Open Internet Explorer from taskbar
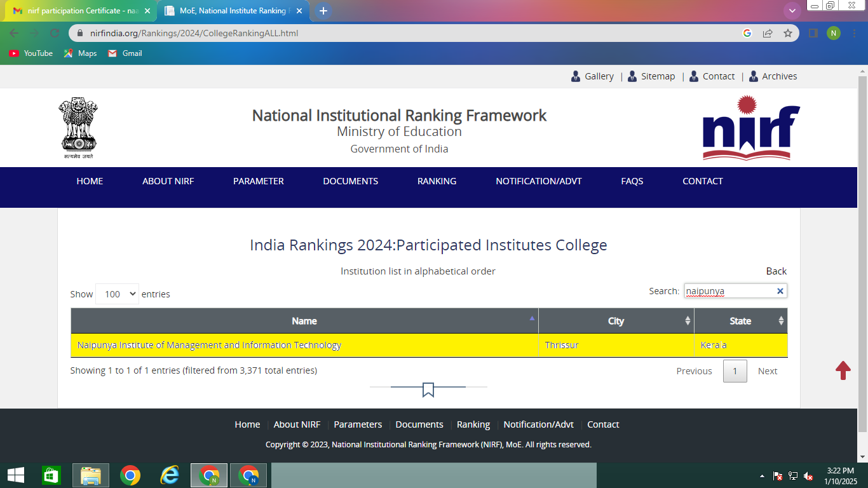Viewport: 868px width, 488px height. click(x=170, y=475)
